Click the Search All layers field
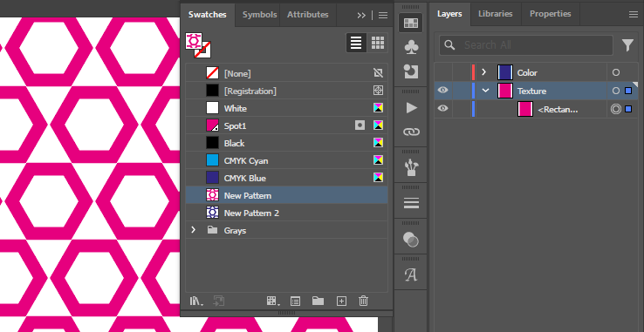This screenshot has width=644, height=332. coord(525,45)
